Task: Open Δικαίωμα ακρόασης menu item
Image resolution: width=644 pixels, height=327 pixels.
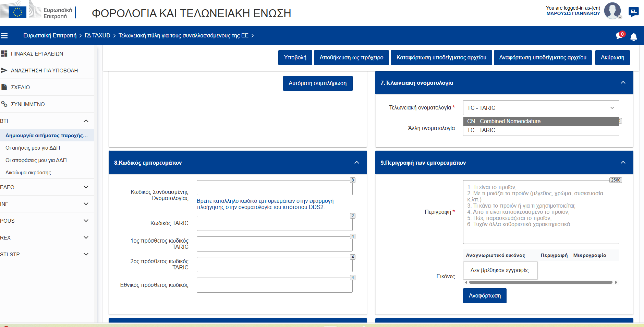Action: point(28,173)
